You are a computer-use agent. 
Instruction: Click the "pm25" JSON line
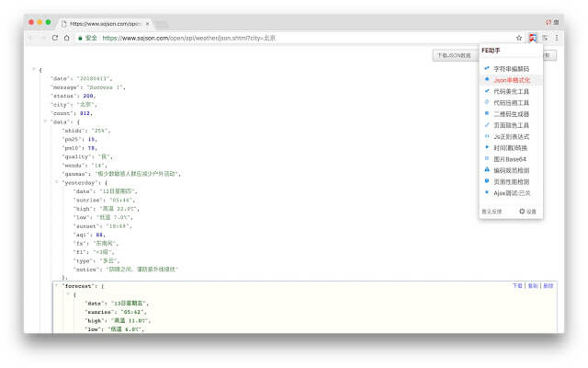80,139
